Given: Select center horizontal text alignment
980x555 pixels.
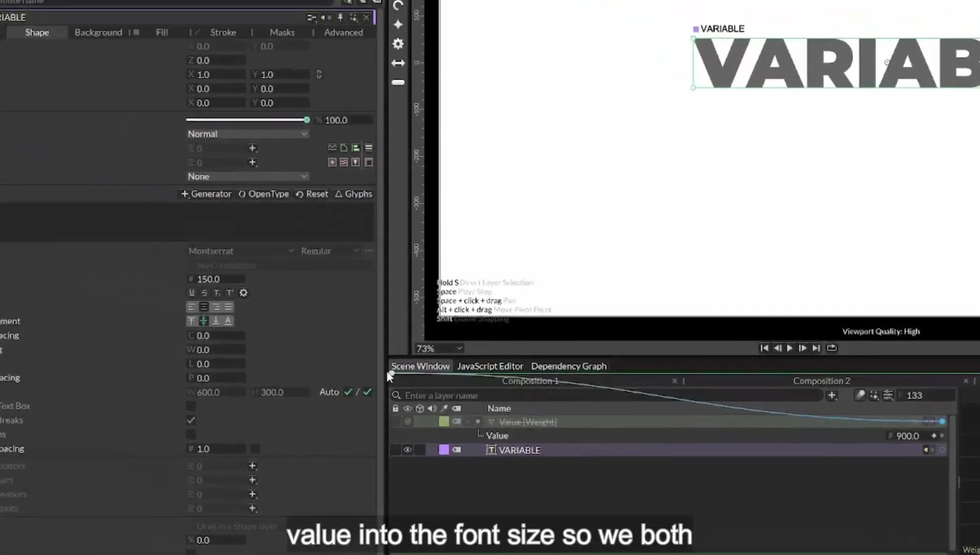Looking at the screenshot, I should [204, 307].
